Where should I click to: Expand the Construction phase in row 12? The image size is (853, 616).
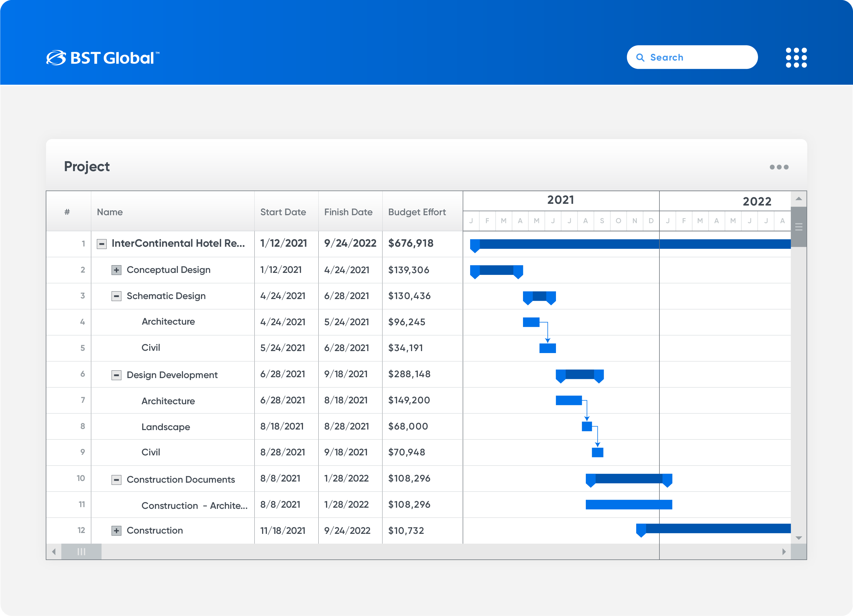(x=117, y=531)
